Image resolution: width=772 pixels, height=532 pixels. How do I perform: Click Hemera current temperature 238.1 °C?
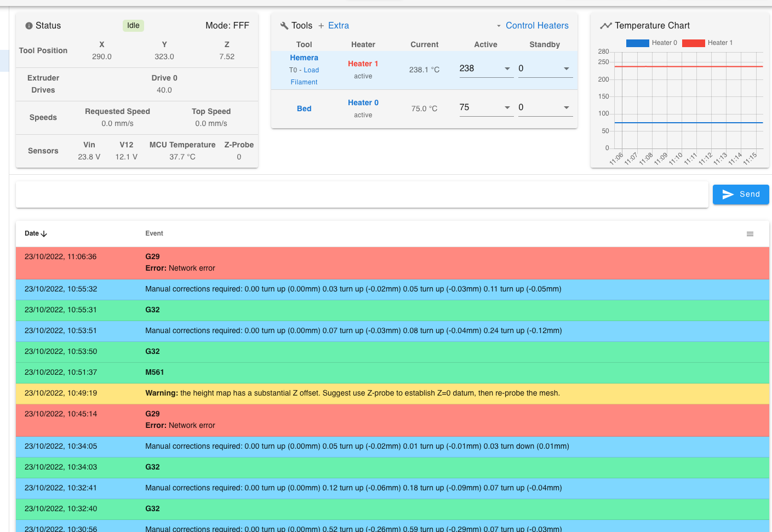point(425,70)
